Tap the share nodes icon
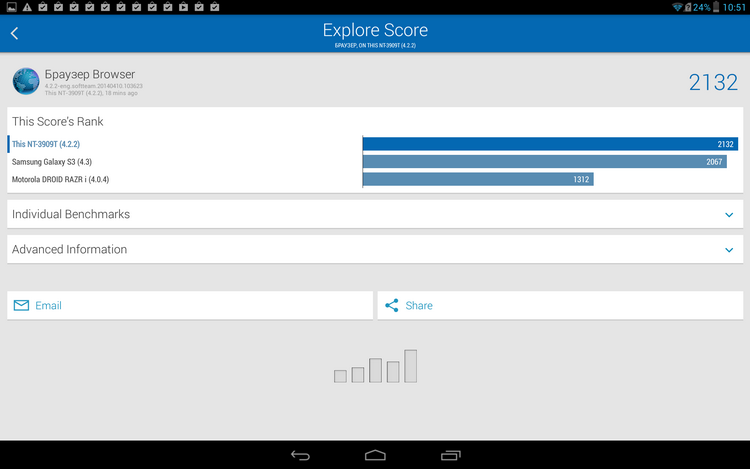The width and height of the screenshot is (750, 469). point(392,305)
